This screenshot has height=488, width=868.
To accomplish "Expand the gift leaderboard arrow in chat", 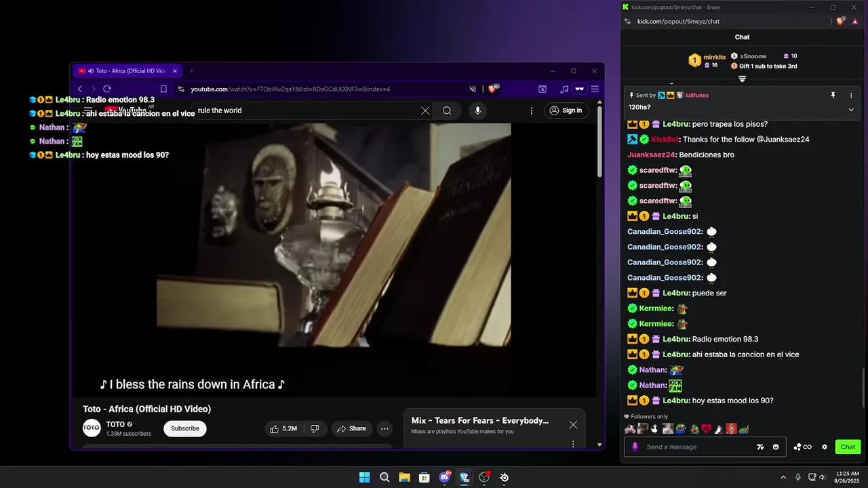I will tap(742, 79).
